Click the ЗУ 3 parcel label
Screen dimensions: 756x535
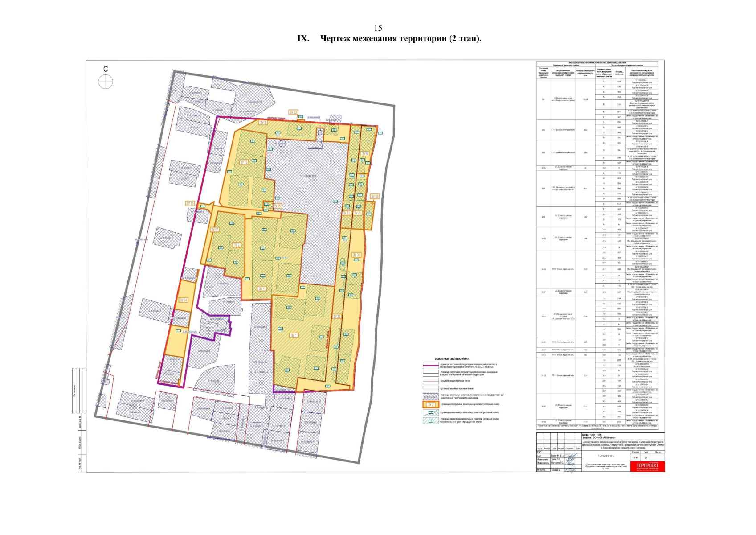[x=263, y=123]
